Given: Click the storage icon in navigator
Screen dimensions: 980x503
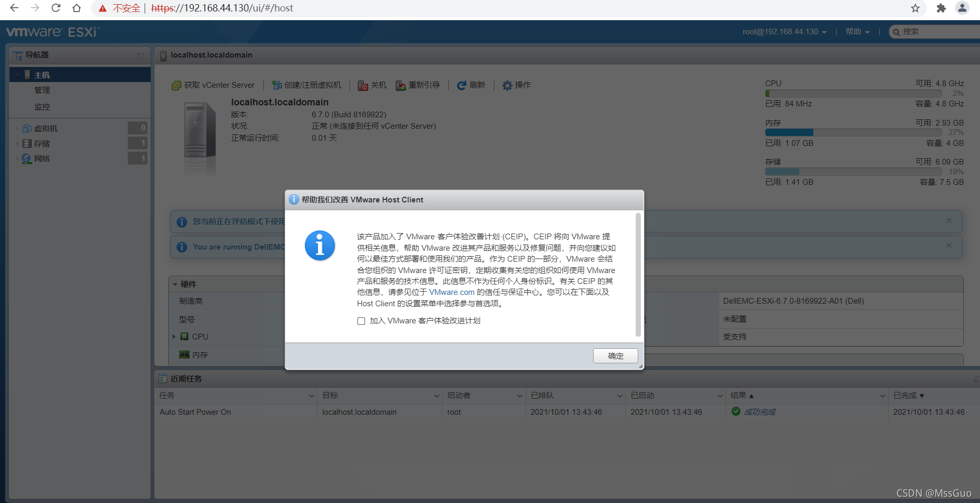Looking at the screenshot, I should click(27, 143).
